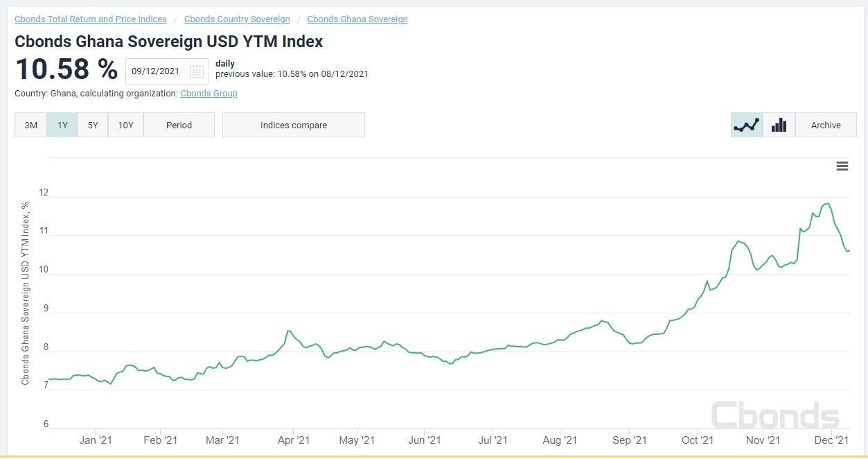Select the 3M time range
The height and width of the screenshot is (459, 868).
point(30,125)
